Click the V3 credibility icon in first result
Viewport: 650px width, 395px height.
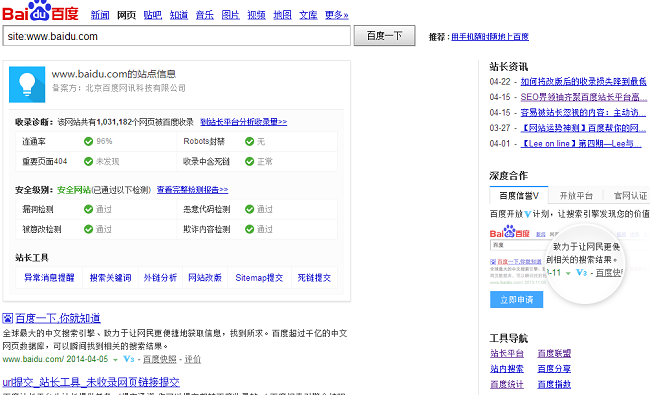(x=129, y=359)
